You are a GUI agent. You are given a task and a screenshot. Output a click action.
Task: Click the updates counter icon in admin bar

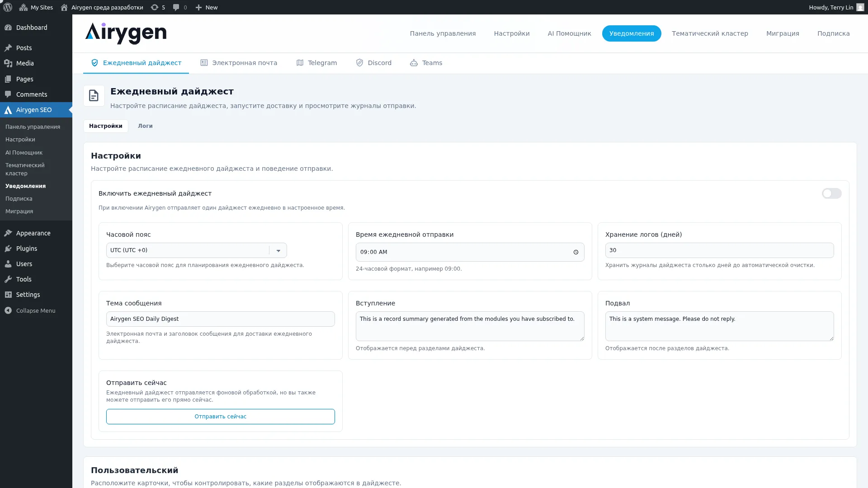click(154, 7)
